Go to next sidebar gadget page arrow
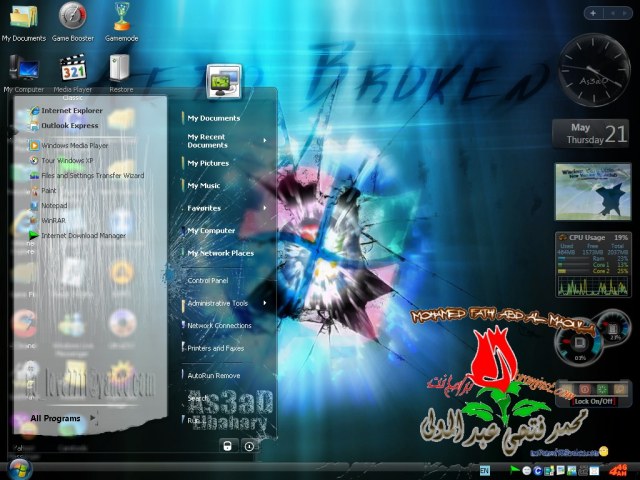 click(625, 13)
